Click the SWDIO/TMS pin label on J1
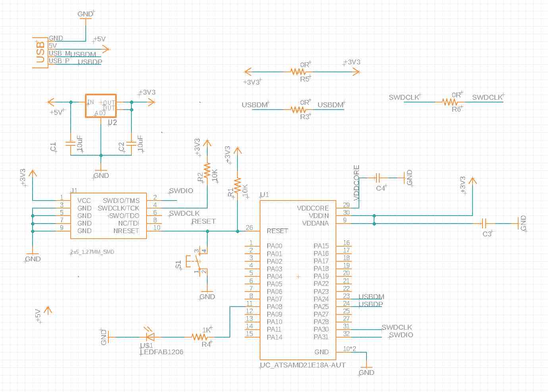This screenshot has height=392, width=548. tap(121, 201)
